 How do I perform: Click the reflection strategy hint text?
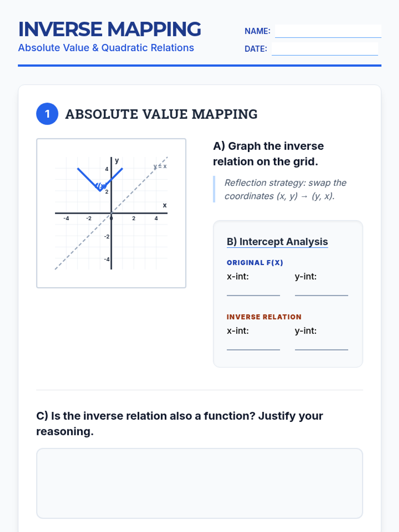[x=285, y=189]
